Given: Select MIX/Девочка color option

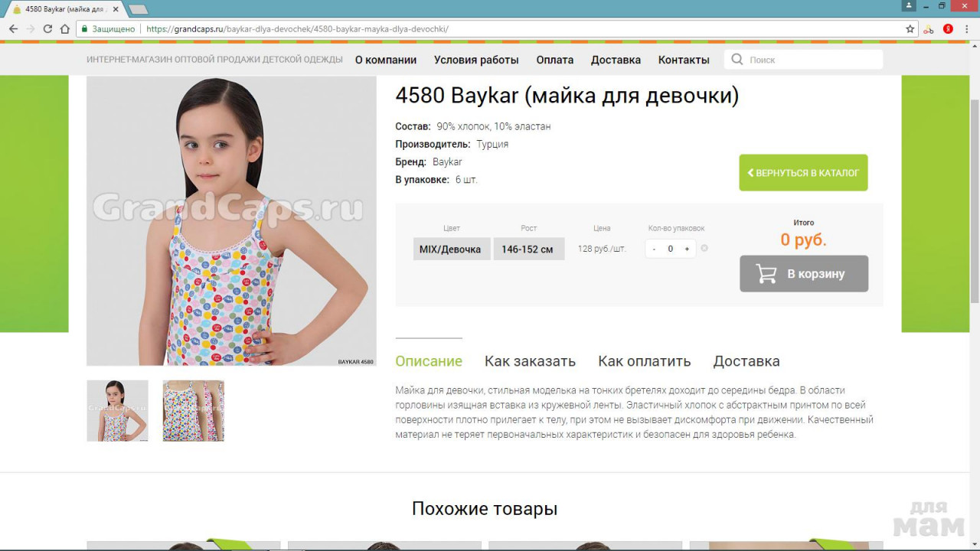Looking at the screenshot, I should 451,249.
